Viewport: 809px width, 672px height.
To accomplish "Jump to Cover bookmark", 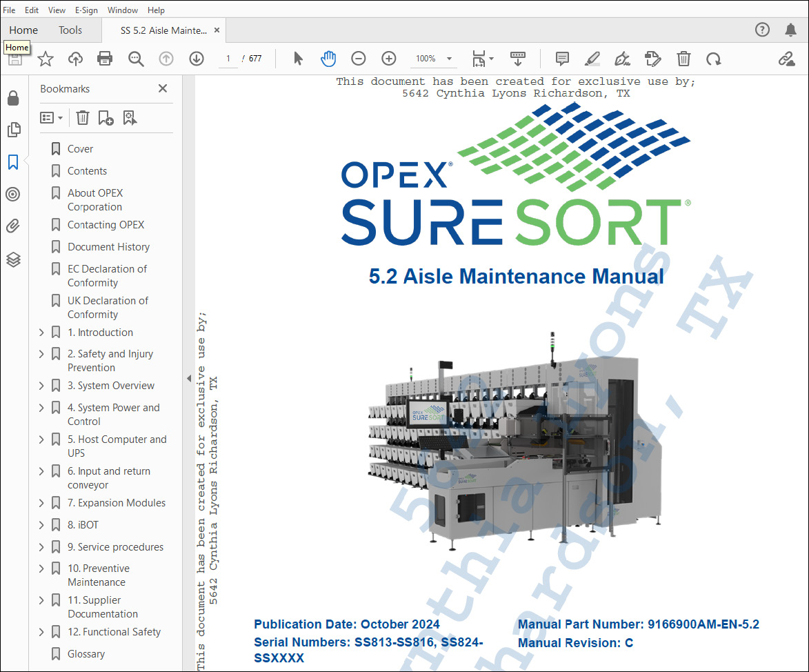I will pyautogui.click(x=80, y=149).
